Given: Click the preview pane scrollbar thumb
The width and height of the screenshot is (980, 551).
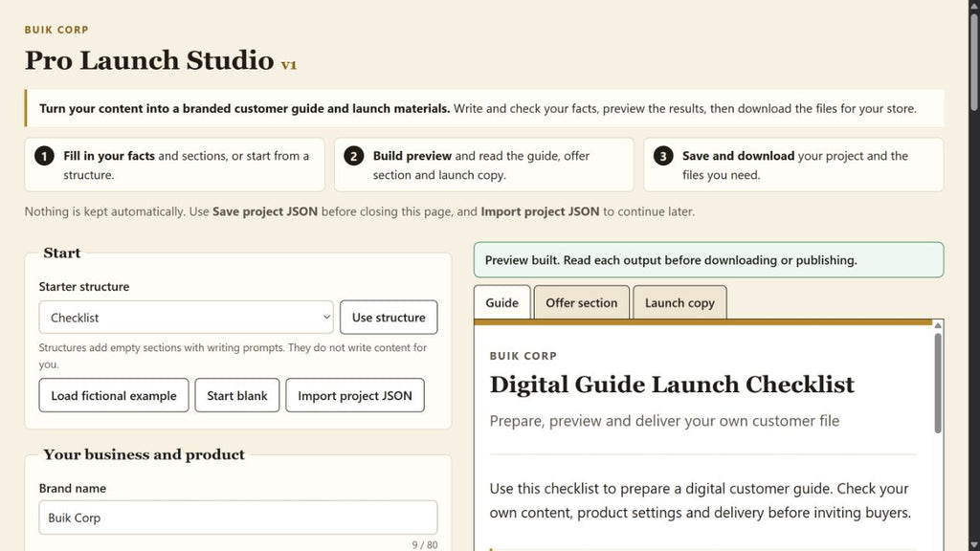Looking at the screenshot, I should 938,383.
